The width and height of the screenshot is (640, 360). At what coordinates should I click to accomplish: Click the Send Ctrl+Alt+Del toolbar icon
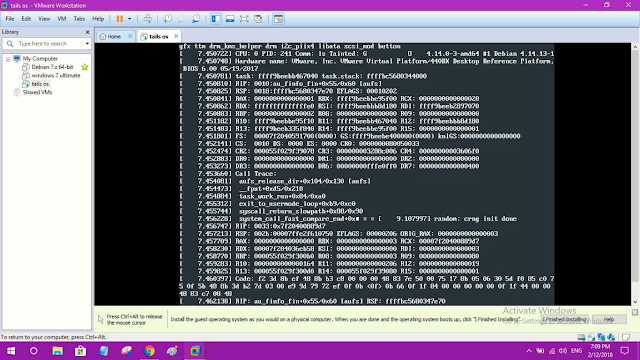[148, 19]
